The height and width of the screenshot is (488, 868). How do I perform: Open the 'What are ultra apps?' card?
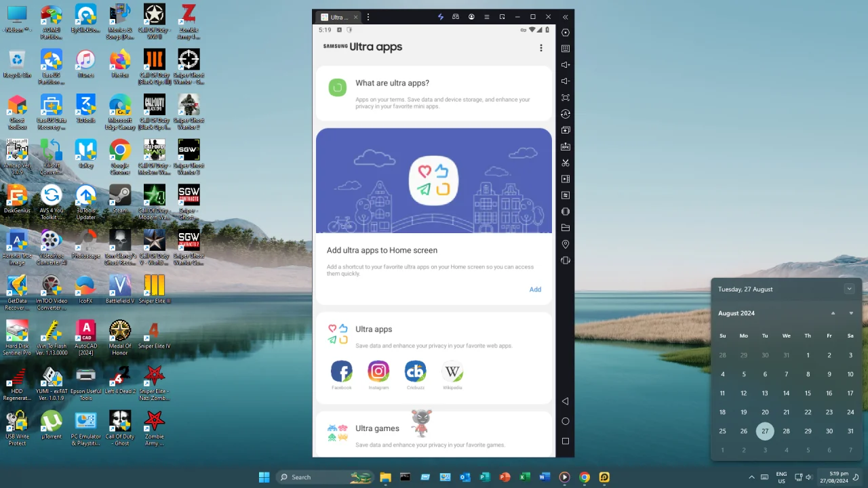point(434,94)
